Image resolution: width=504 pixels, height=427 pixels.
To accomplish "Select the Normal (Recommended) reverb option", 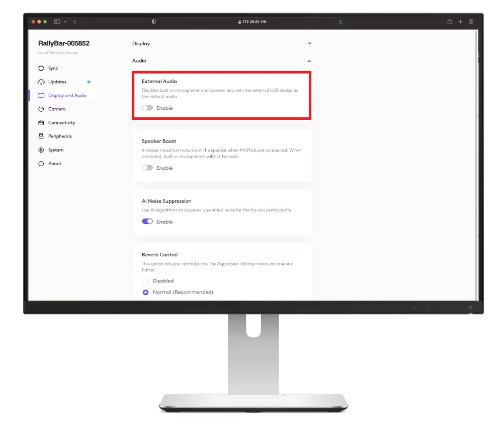I will point(146,293).
